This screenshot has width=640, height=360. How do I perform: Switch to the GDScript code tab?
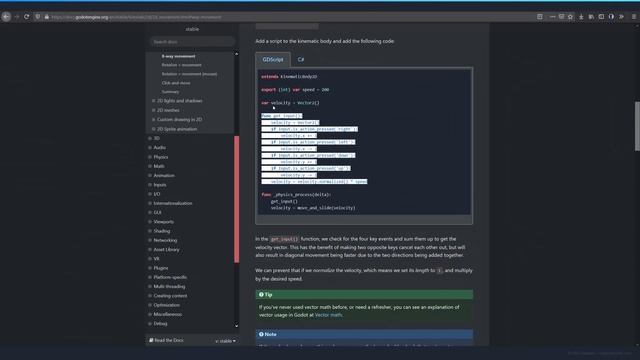click(273, 60)
